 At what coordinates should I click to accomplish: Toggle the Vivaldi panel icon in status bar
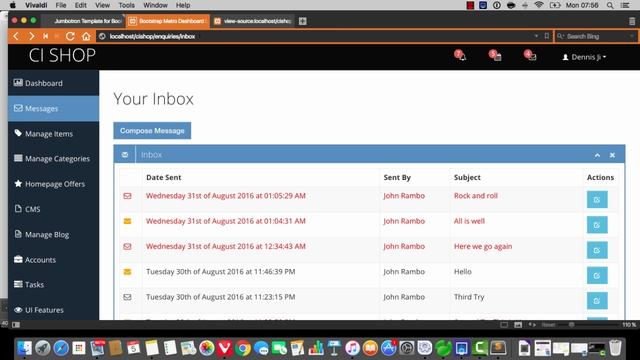pyautogui.click(x=16, y=325)
